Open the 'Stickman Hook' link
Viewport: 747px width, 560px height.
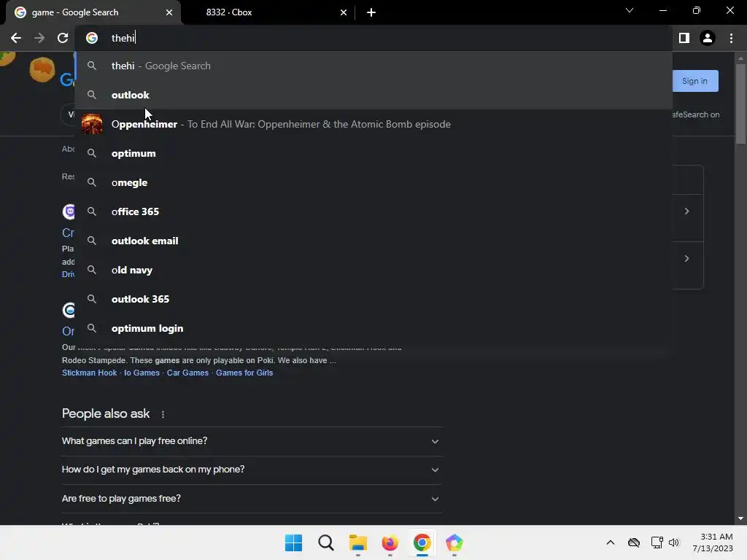tap(89, 373)
